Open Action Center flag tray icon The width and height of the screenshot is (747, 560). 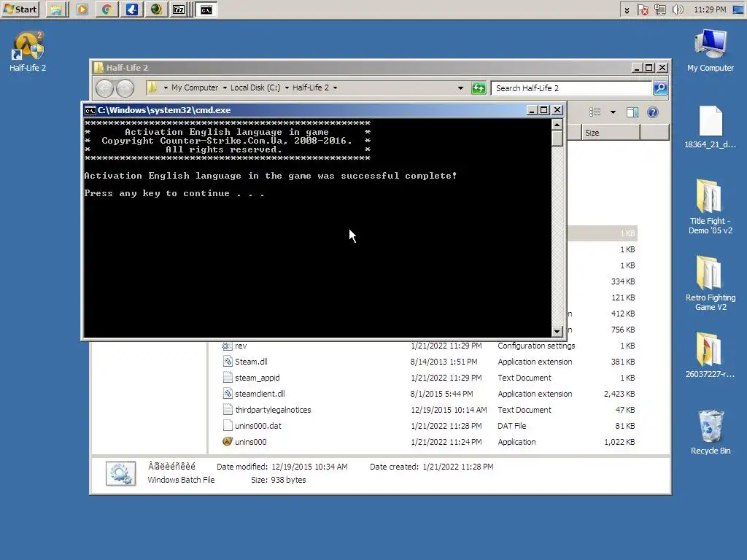click(x=643, y=10)
